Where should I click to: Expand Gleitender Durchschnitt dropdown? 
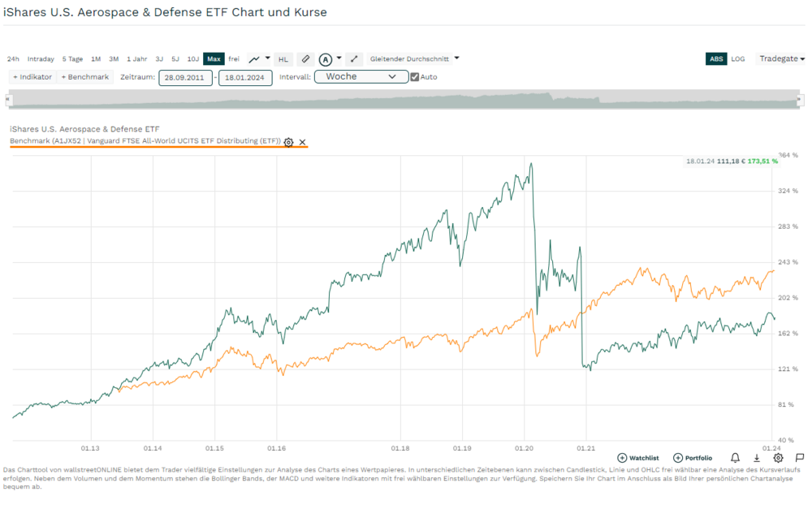pyautogui.click(x=414, y=58)
